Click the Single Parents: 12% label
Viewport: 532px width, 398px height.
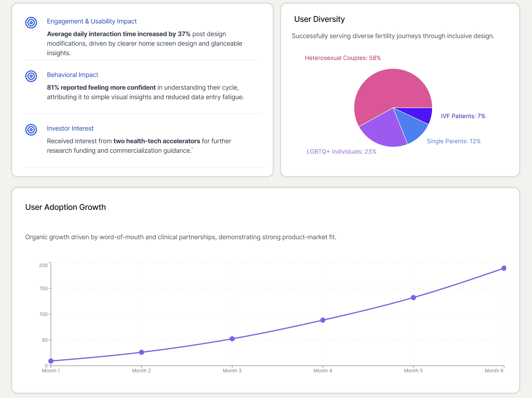[x=453, y=141]
